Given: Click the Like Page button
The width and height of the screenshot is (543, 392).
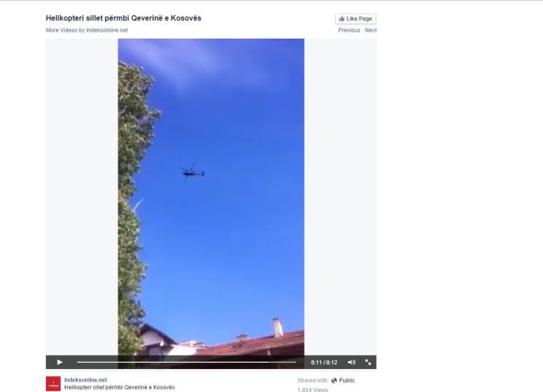Looking at the screenshot, I should tap(355, 19).
